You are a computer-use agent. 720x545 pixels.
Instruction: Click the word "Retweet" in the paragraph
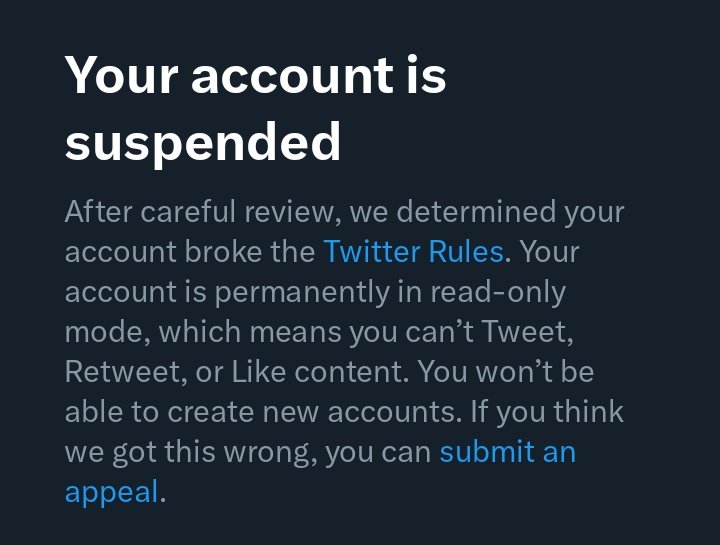122,372
